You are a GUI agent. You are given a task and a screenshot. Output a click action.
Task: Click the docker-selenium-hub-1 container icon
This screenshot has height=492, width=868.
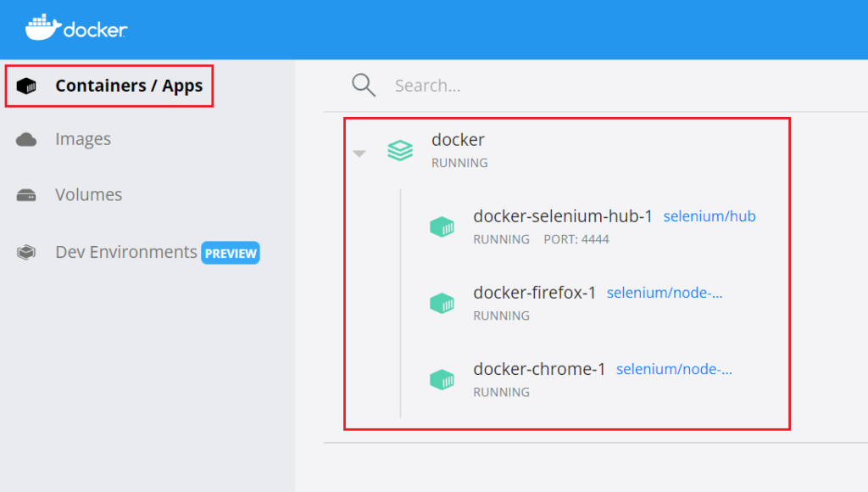[442, 226]
